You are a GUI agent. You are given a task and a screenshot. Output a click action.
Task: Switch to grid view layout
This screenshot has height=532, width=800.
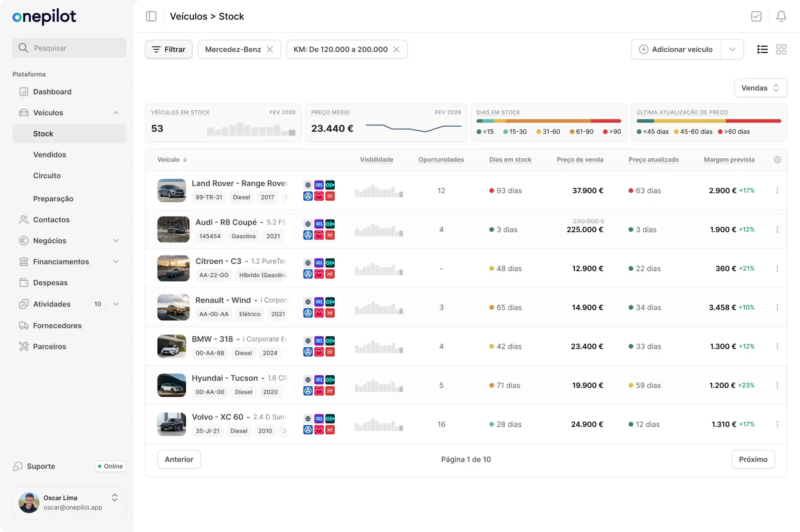[781, 49]
